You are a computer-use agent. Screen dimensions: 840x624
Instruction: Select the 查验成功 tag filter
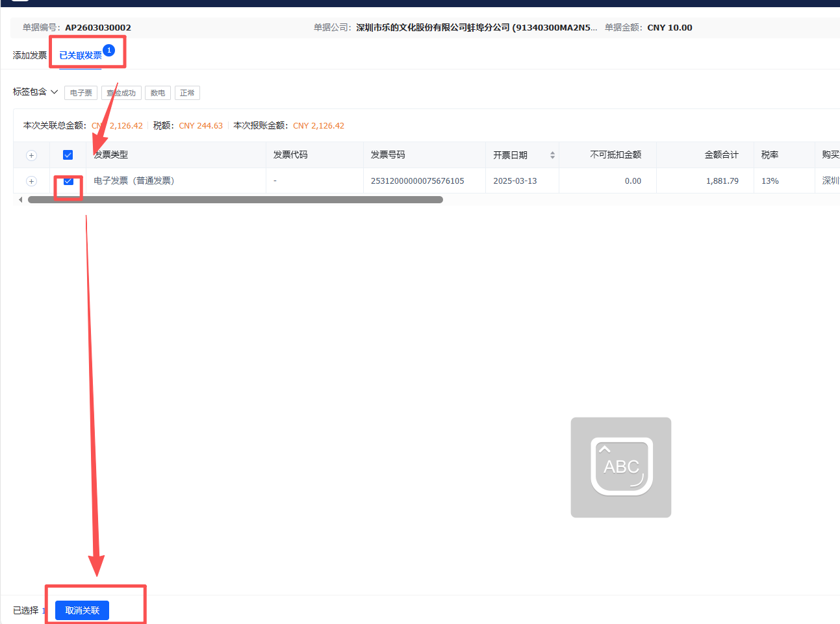[x=121, y=93]
